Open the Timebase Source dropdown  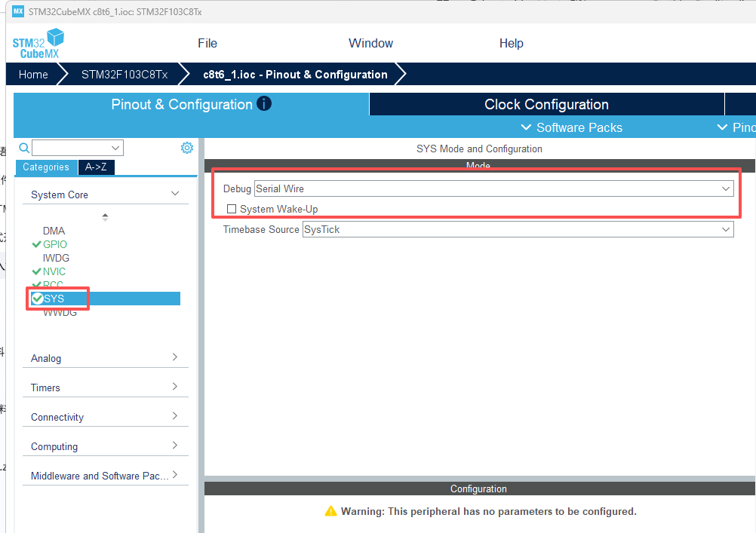[x=518, y=229]
